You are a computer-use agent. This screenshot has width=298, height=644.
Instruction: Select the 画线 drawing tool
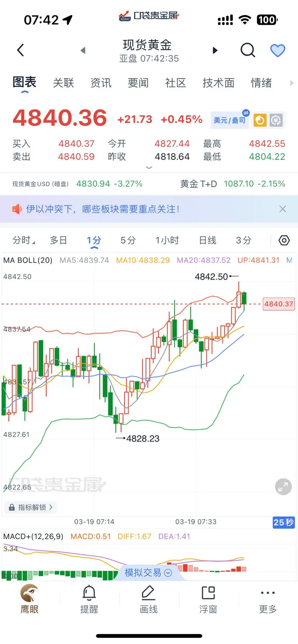149,599
